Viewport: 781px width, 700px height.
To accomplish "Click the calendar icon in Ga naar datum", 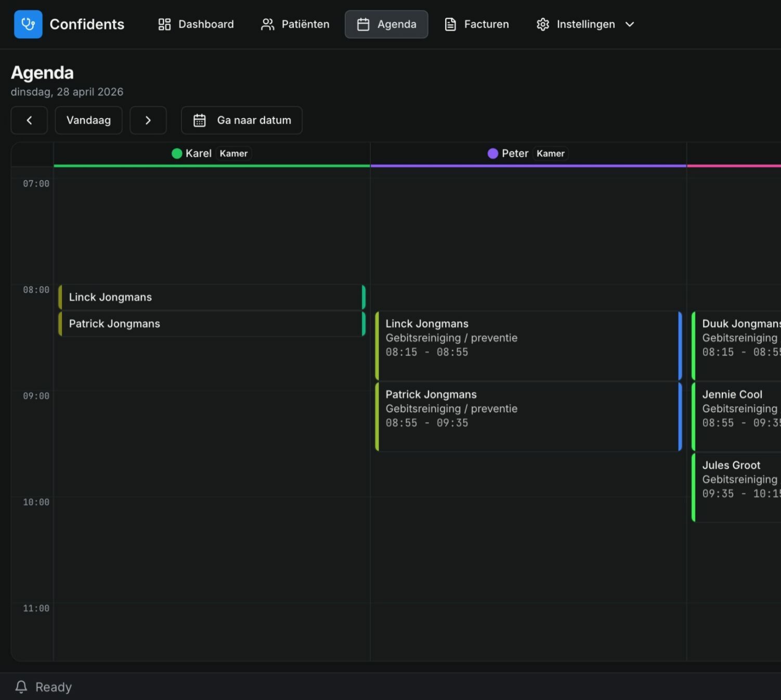I will pyautogui.click(x=200, y=121).
